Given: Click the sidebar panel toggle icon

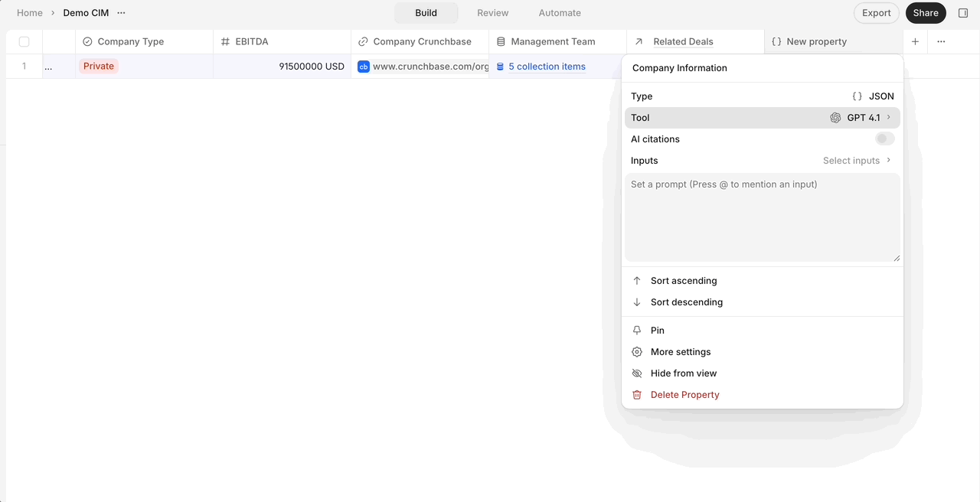Looking at the screenshot, I should [x=963, y=13].
